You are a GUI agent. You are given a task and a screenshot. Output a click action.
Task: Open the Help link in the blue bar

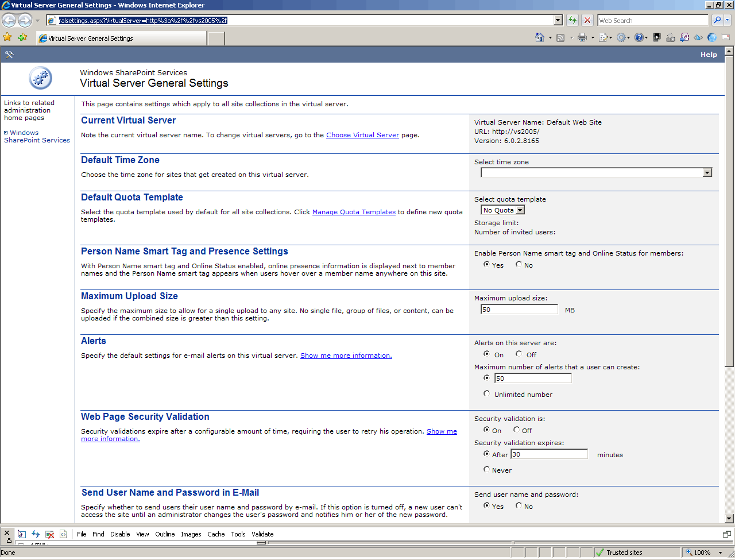pyautogui.click(x=709, y=55)
